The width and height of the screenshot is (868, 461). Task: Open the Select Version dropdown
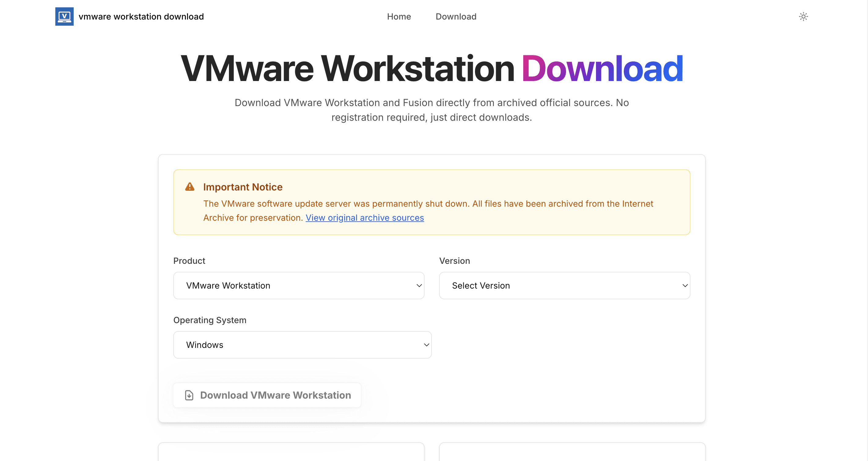pyautogui.click(x=564, y=286)
